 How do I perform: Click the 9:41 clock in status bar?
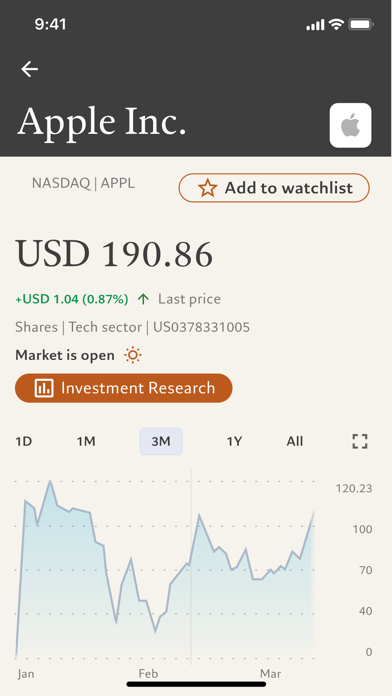(50, 24)
